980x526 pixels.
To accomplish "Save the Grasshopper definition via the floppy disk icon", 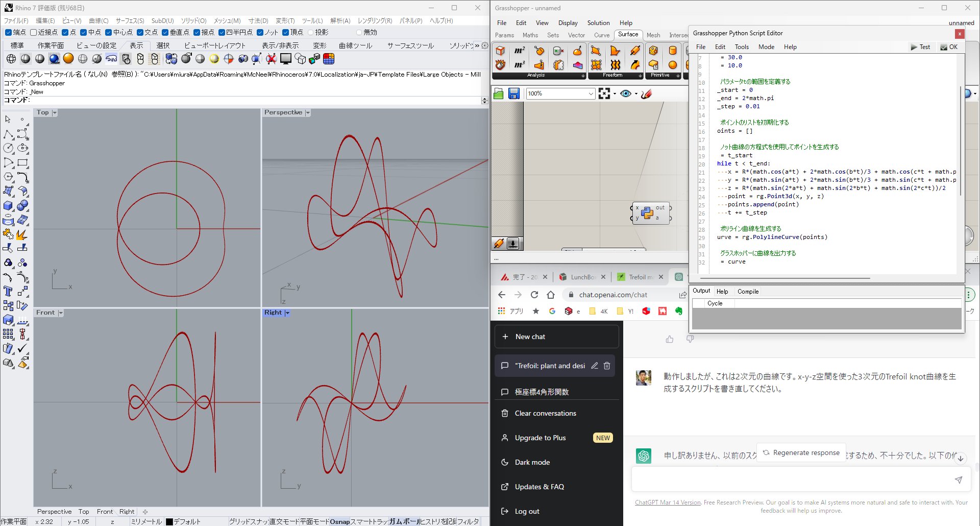I will pyautogui.click(x=514, y=94).
